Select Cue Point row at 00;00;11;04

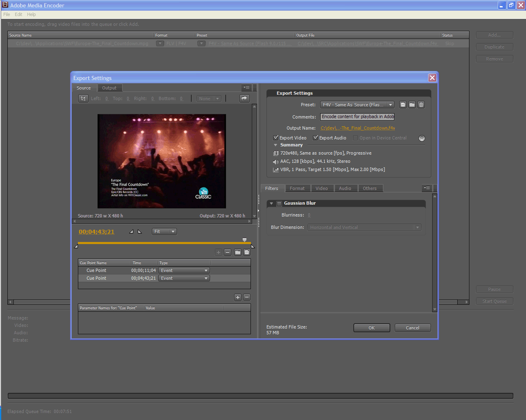coord(164,270)
